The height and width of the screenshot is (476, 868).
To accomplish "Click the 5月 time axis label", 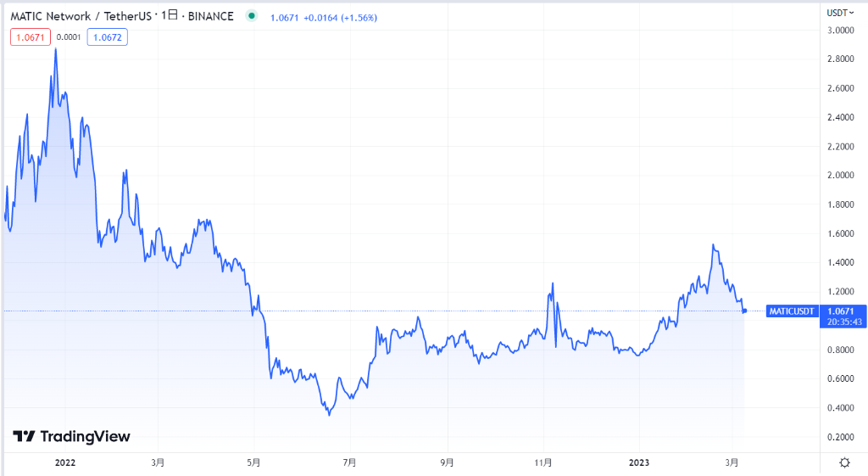I will (x=253, y=462).
